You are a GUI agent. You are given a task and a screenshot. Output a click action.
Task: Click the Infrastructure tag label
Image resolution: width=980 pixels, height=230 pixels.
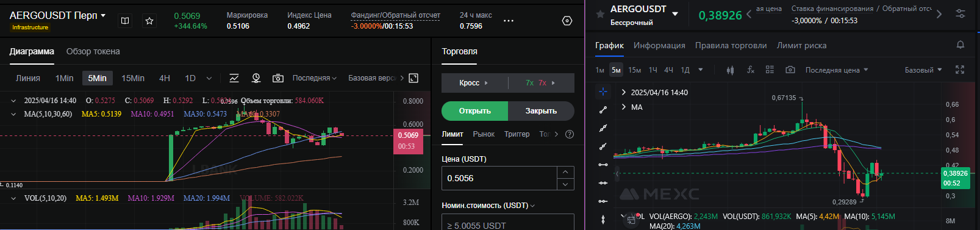tap(30, 27)
